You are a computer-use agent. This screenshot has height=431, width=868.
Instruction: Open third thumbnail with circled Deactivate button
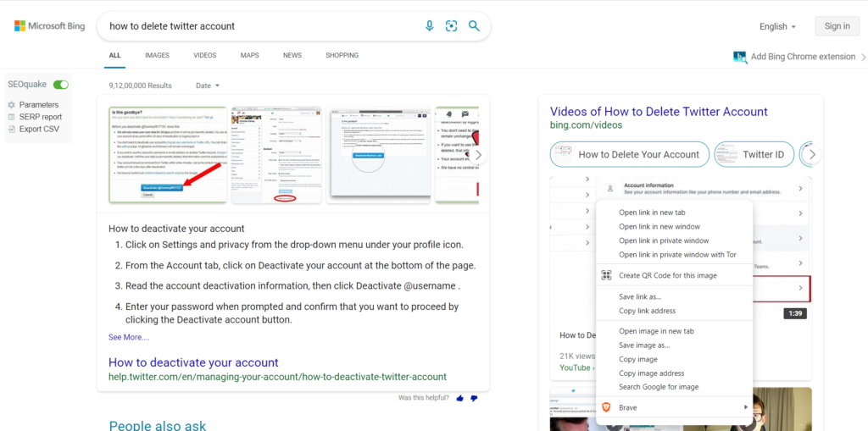click(x=378, y=155)
